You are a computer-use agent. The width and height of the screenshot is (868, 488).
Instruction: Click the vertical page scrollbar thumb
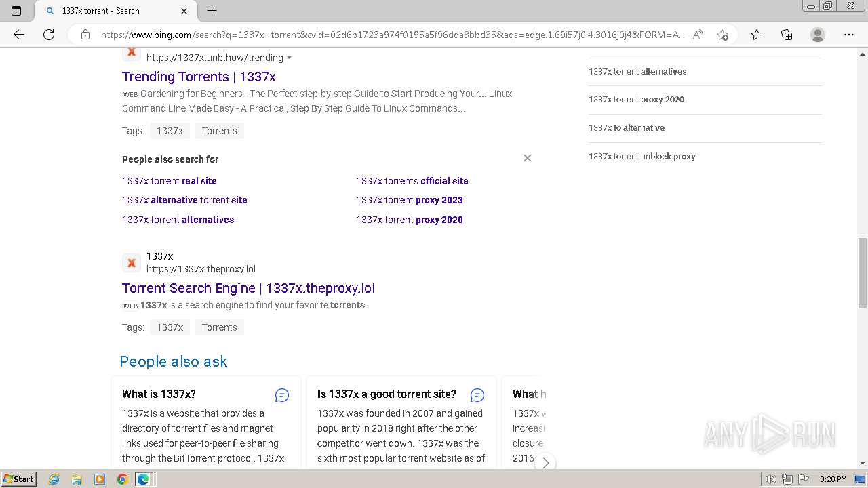(862, 272)
